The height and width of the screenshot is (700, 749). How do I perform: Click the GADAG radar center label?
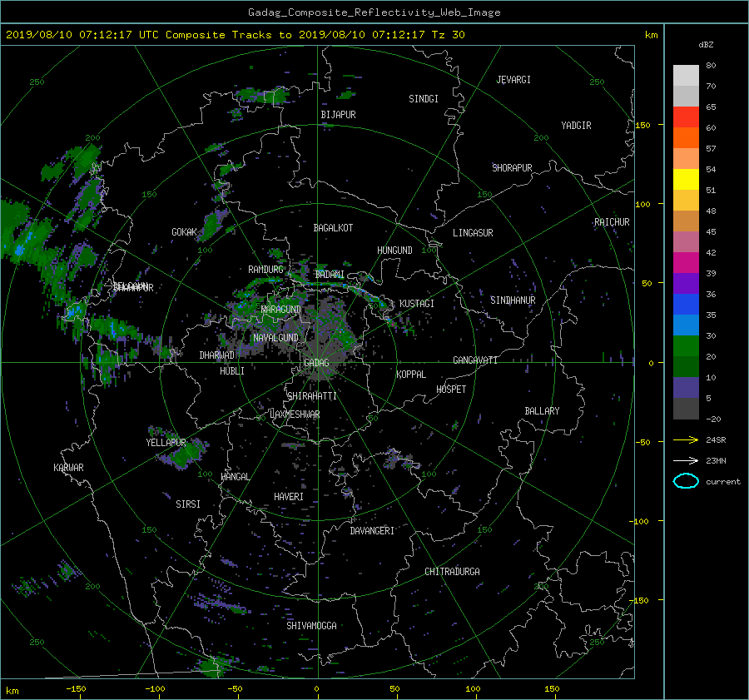(316, 363)
